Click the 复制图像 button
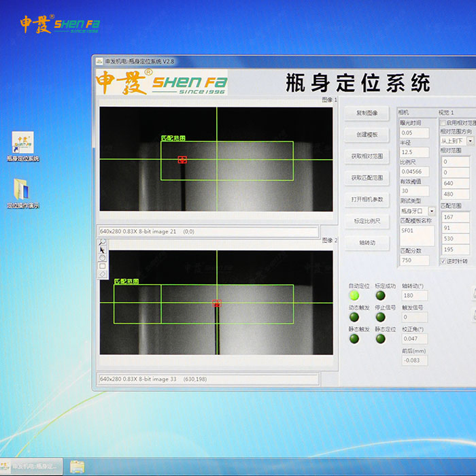The image size is (476, 476). tap(367, 114)
